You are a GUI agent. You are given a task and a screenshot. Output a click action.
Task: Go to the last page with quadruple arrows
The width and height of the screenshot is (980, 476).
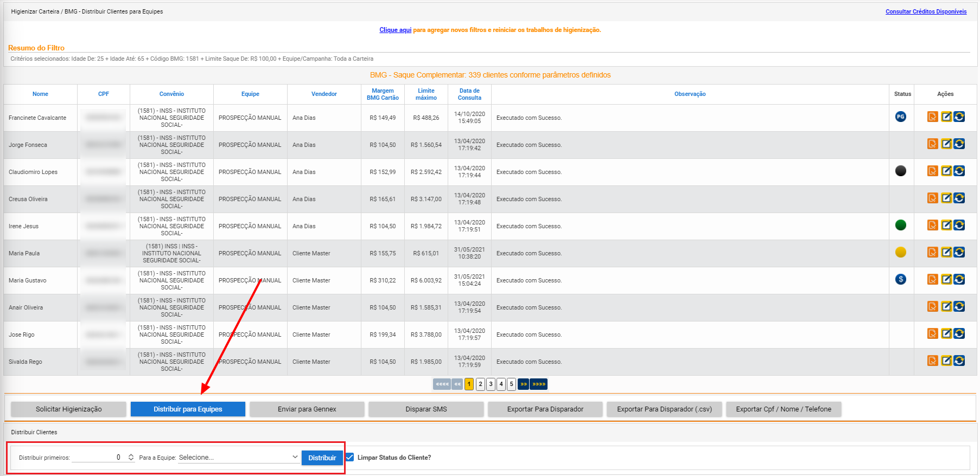click(x=538, y=384)
